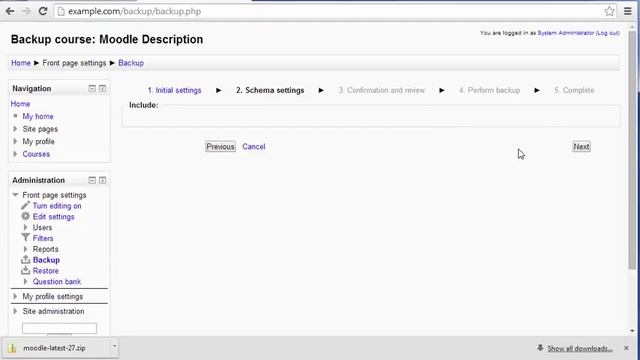Open Home in the breadcrumb
Viewport: 640px width, 360px height.
tap(21, 63)
